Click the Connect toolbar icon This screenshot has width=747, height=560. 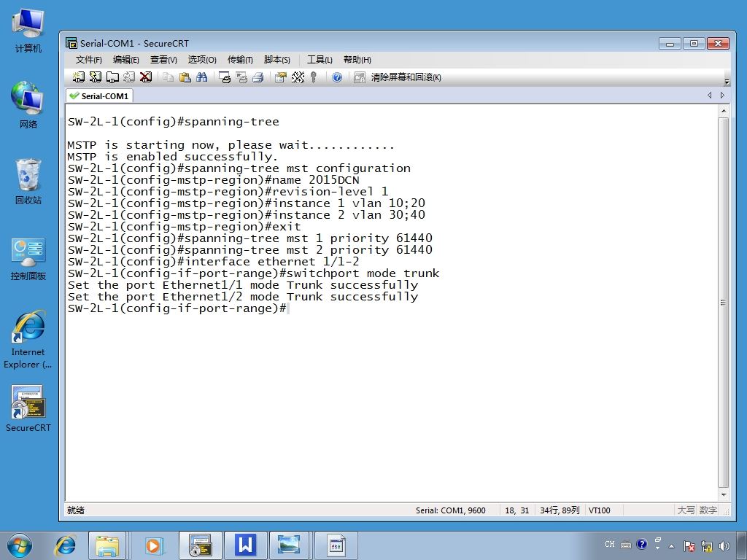[78, 77]
